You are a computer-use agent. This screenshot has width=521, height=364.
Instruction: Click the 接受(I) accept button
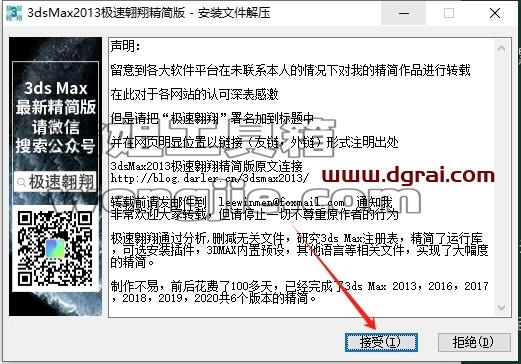click(x=381, y=342)
